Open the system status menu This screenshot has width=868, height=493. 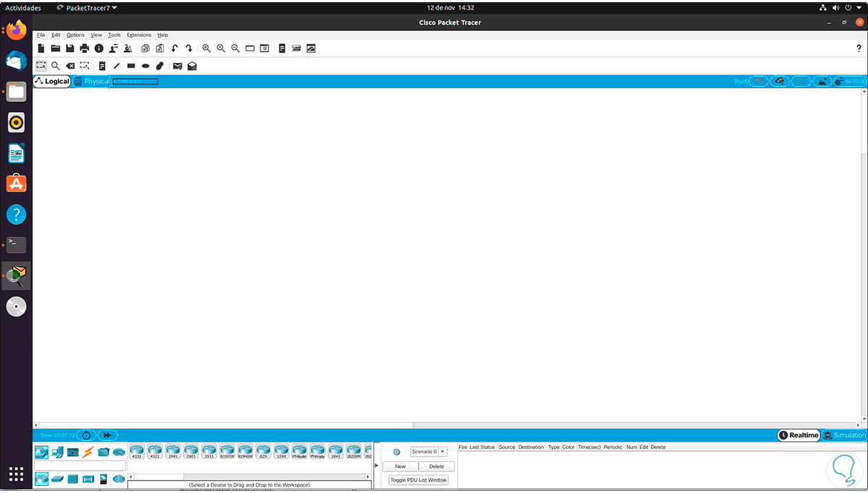pos(841,7)
